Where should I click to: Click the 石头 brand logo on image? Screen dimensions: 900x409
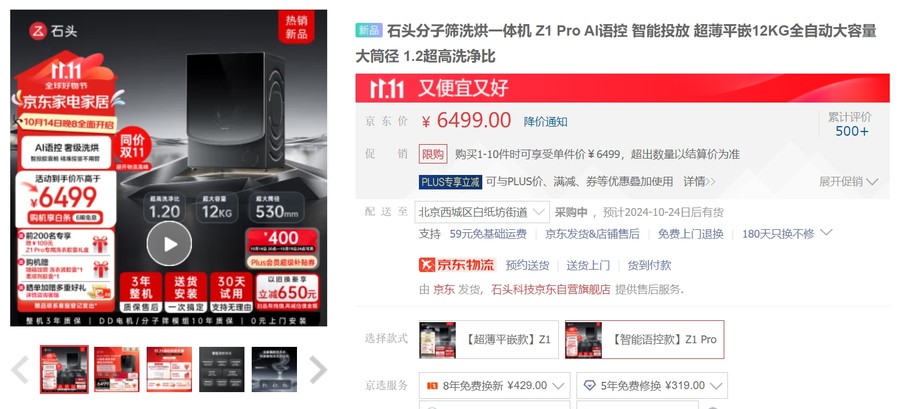[x=53, y=31]
